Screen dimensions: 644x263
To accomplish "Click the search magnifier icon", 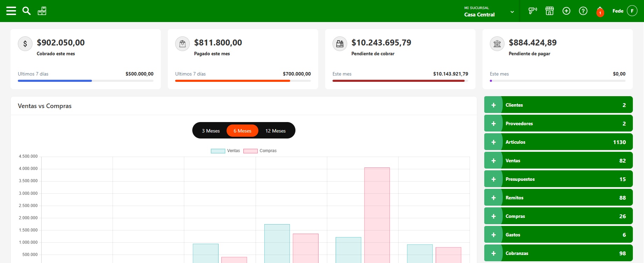I will [x=27, y=11].
